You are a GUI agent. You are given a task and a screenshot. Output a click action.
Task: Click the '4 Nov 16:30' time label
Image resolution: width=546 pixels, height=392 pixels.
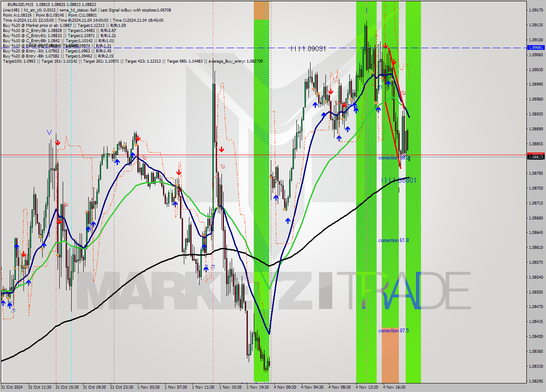pos(394,387)
